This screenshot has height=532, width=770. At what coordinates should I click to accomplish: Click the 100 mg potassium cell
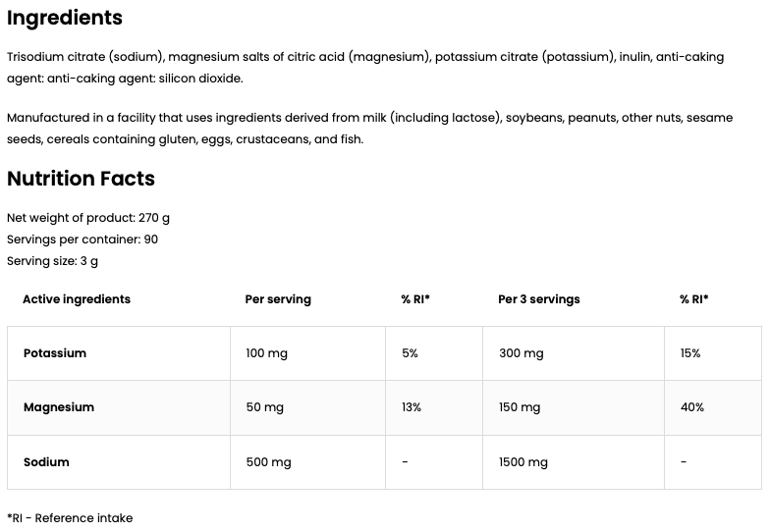click(x=266, y=353)
